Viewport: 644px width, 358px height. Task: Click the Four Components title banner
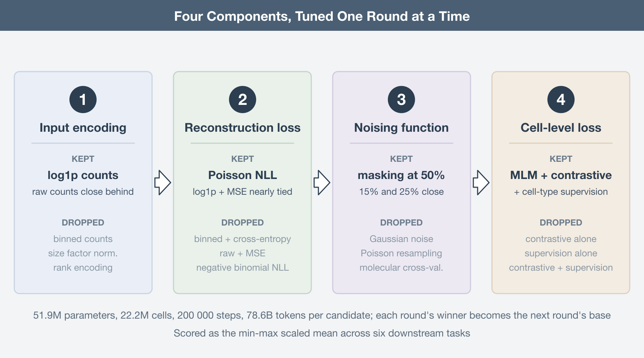coord(322,15)
